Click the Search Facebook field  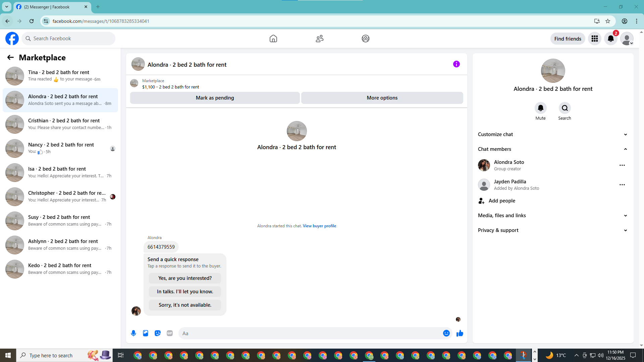tap(69, 39)
